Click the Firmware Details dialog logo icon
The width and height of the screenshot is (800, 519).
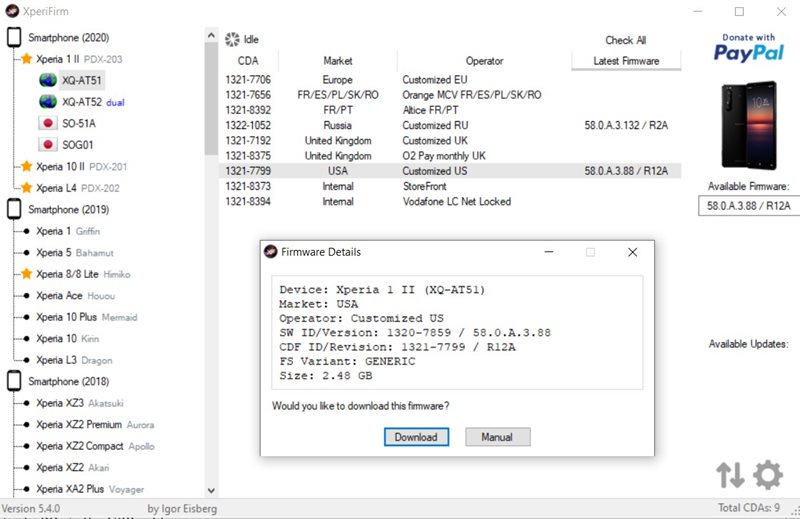coord(270,252)
